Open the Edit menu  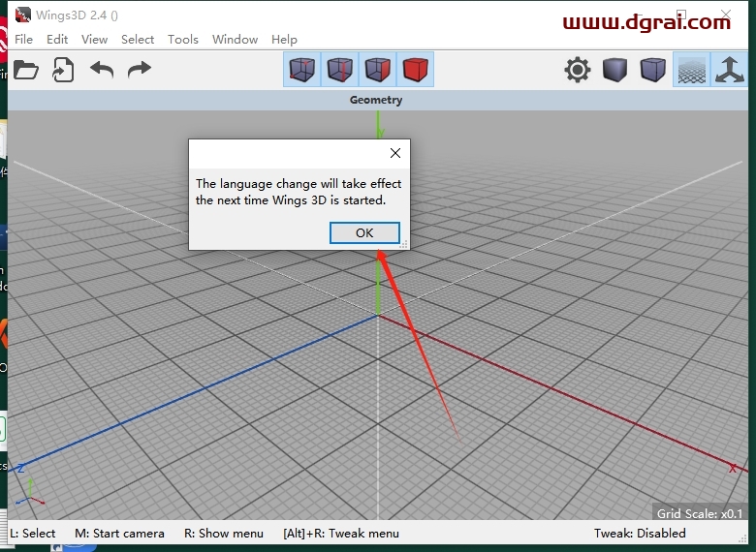tap(57, 40)
